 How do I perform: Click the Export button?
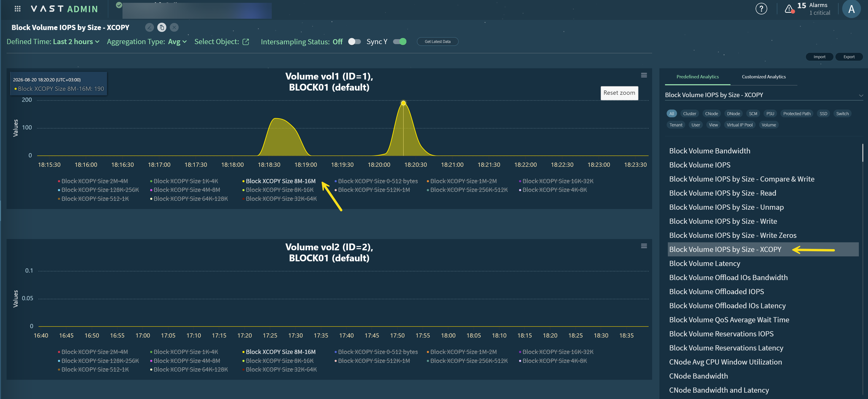pyautogui.click(x=849, y=57)
